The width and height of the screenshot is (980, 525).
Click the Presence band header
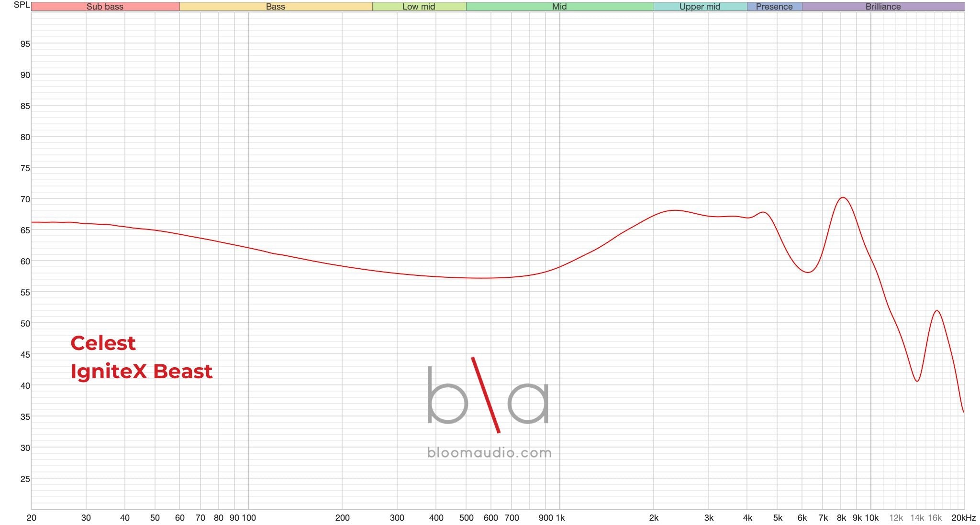tap(774, 7)
